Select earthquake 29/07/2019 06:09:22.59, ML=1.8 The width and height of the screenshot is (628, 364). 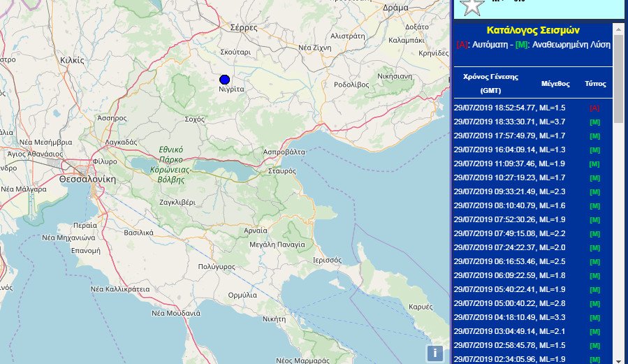tap(509, 275)
